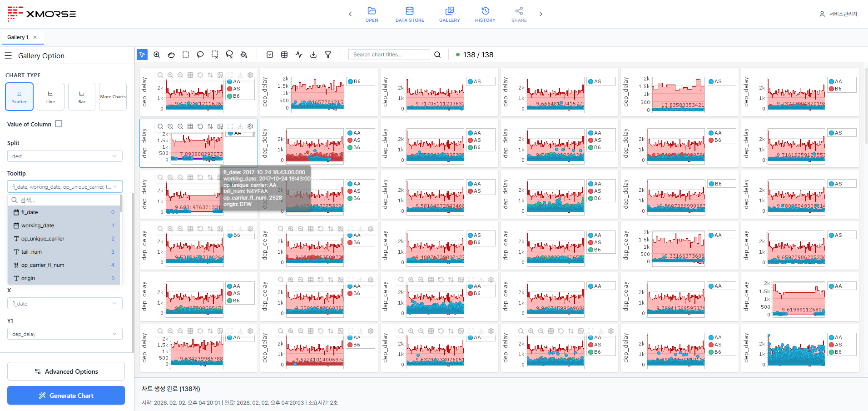This screenshot has height=411, width=868.
Task: Toggle the origin option in the tooltip list
Action: [64, 278]
